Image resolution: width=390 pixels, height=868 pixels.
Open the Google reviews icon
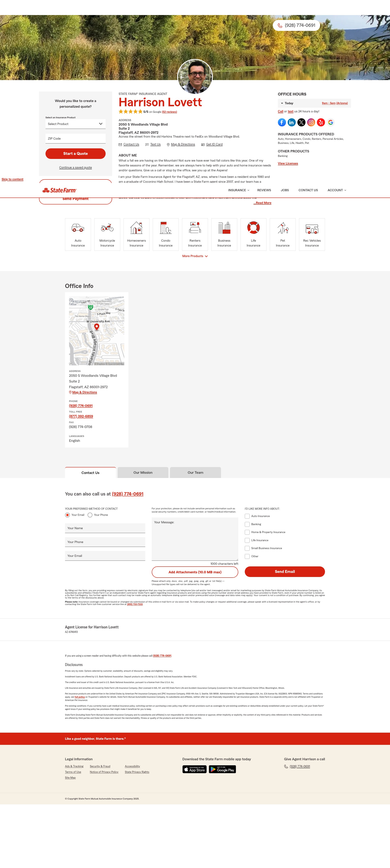click(x=331, y=122)
